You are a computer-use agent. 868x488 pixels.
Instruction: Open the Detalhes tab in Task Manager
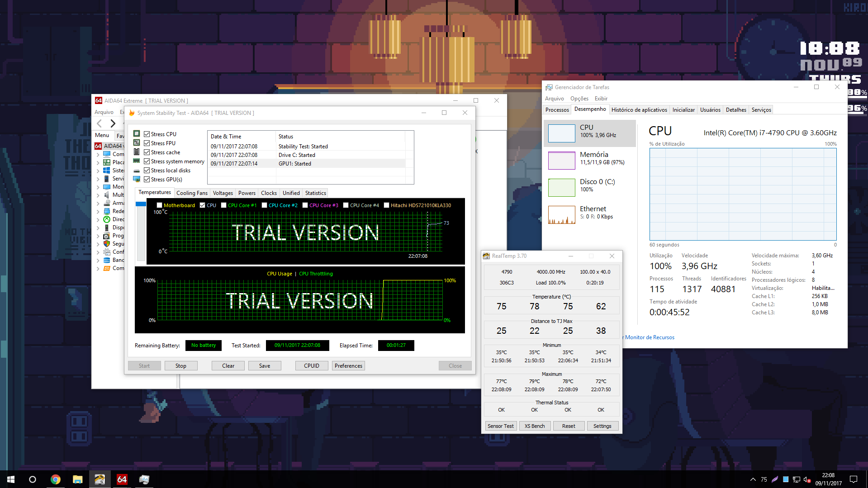736,109
